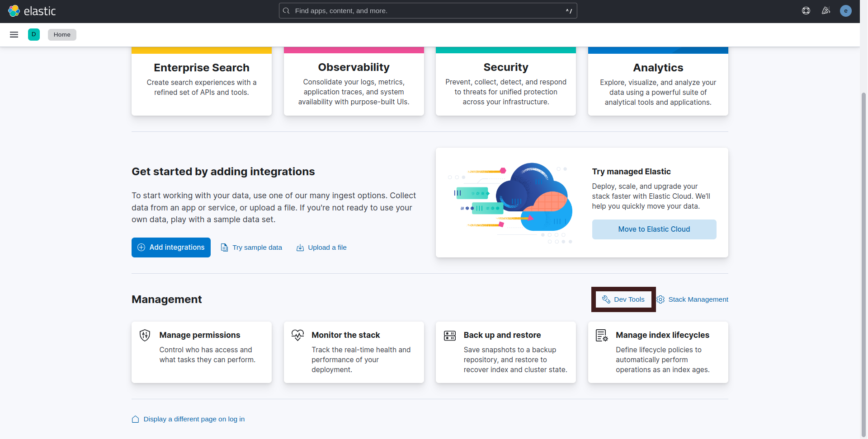Select the Home breadcrumb
Viewport: 868px width, 439px height.
(62, 34)
